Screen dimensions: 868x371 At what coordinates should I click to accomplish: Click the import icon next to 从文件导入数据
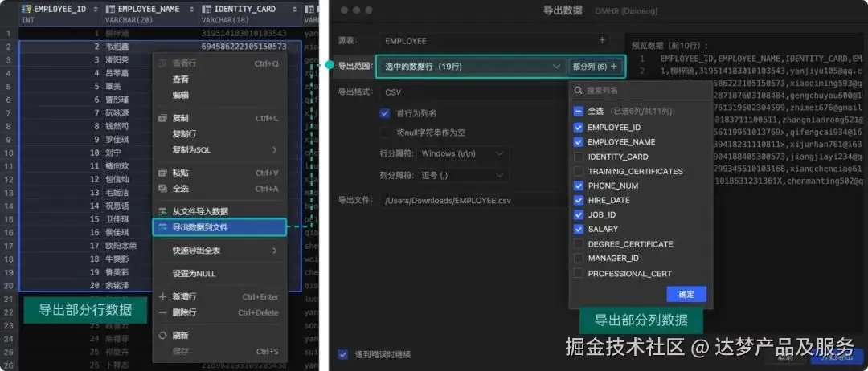point(162,211)
